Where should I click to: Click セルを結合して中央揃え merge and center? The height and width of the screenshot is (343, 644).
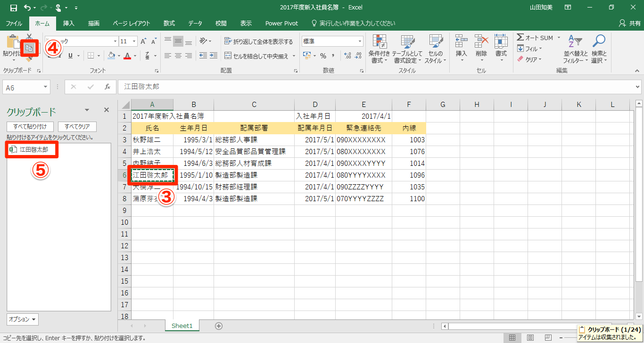coord(257,56)
